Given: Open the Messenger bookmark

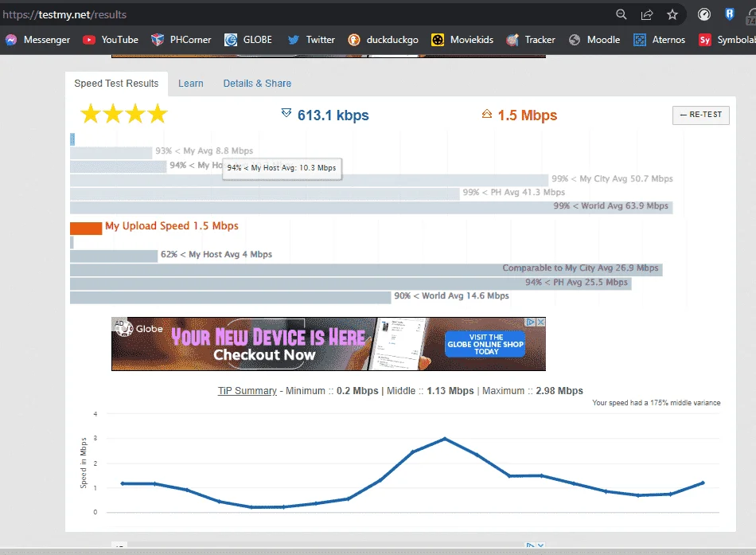Looking at the screenshot, I should tap(37, 40).
